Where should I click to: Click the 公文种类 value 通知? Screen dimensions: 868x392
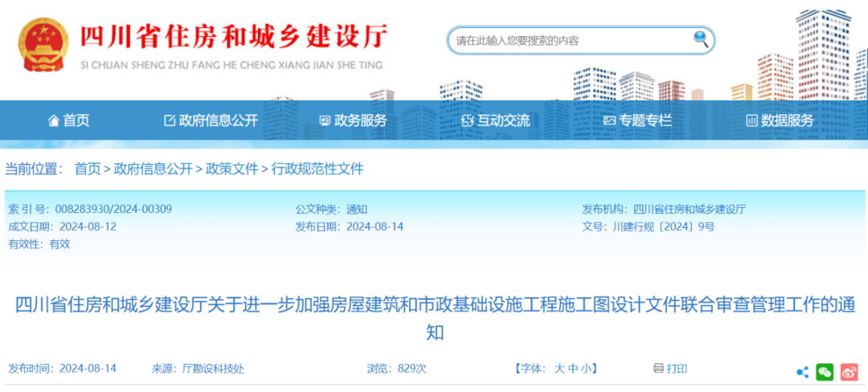[x=357, y=210]
